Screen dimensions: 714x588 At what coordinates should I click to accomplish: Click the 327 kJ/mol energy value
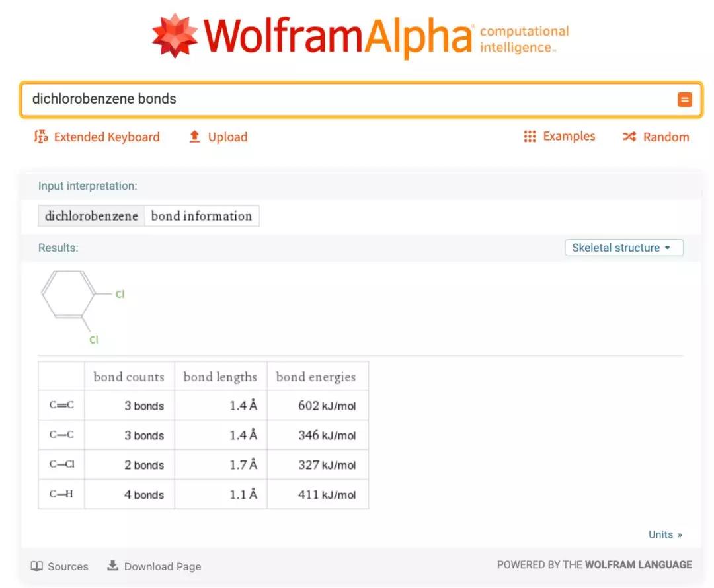click(327, 464)
